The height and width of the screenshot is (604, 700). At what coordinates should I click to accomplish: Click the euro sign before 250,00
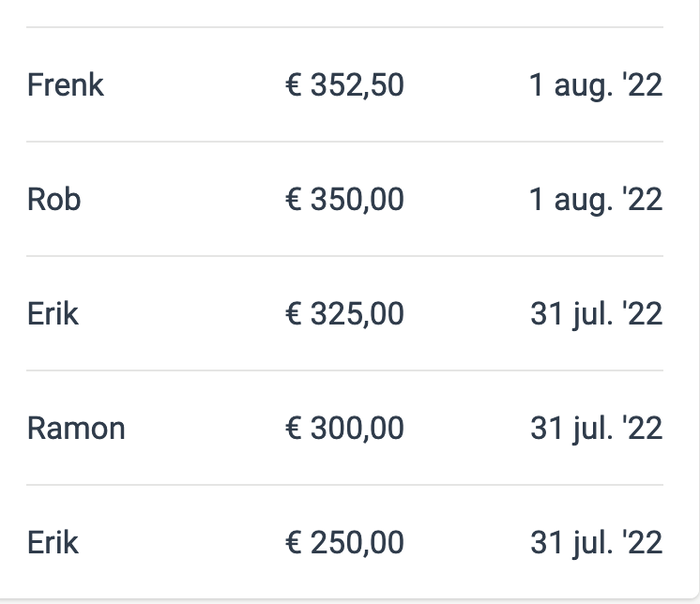point(293,543)
